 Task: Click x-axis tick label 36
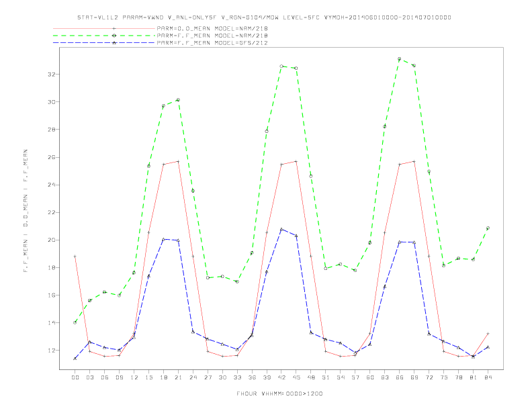click(x=252, y=377)
